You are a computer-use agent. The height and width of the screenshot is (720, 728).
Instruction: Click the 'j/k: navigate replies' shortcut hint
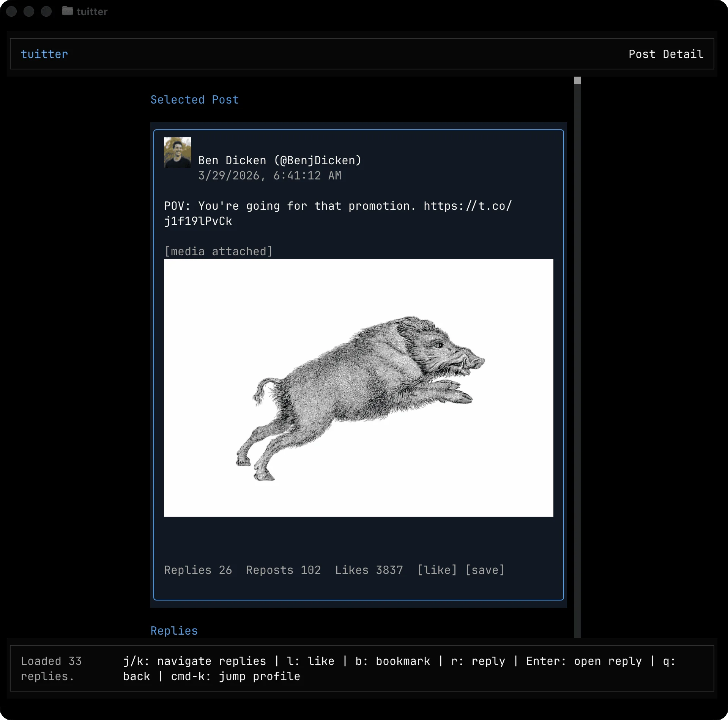(194, 661)
